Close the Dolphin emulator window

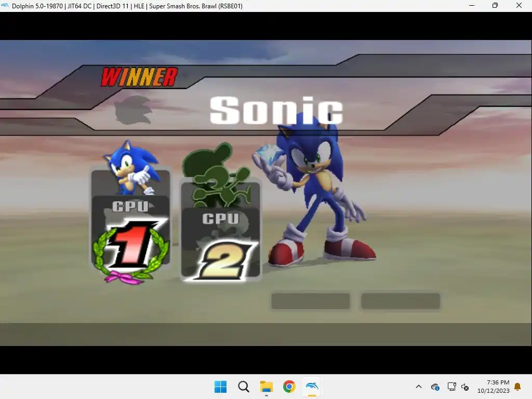[x=519, y=5]
